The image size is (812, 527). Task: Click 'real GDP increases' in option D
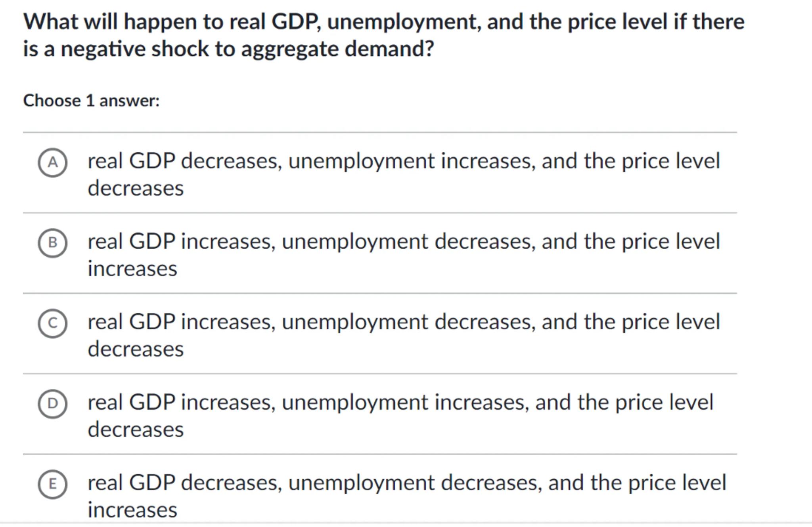182,403
